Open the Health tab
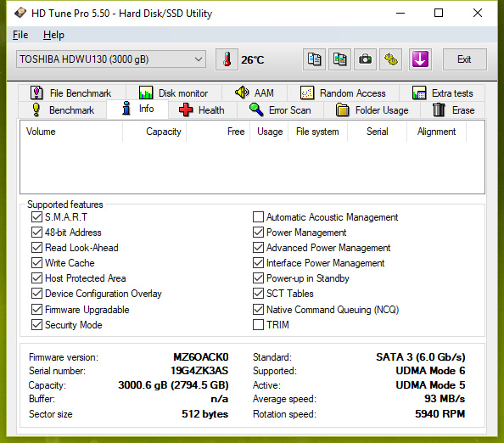The height and width of the screenshot is (443, 504). coord(202,110)
